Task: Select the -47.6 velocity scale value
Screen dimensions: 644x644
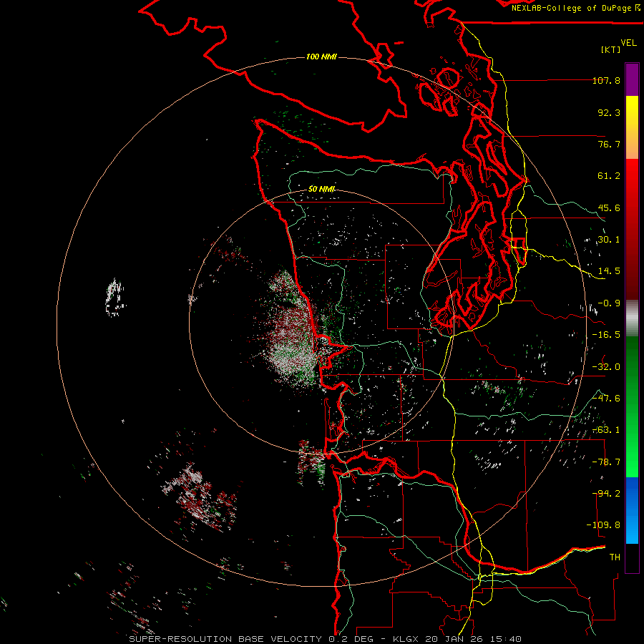Action: point(606,399)
